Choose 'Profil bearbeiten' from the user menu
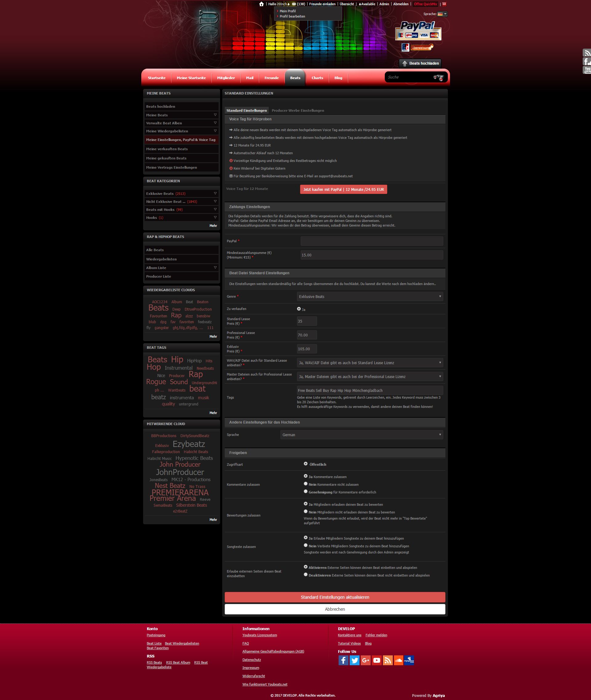The height and width of the screenshot is (700, 591). (x=292, y=16)
